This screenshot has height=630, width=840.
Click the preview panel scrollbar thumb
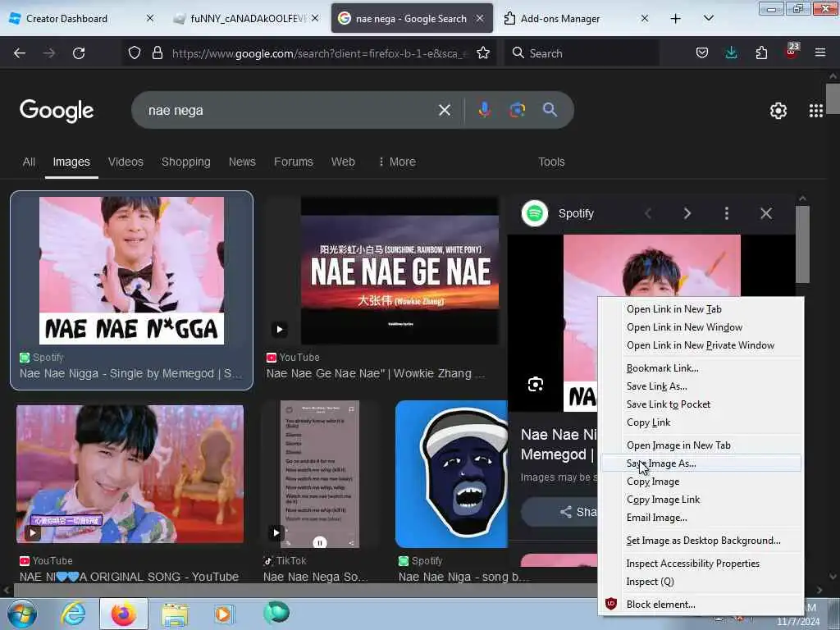pos(802,244)
